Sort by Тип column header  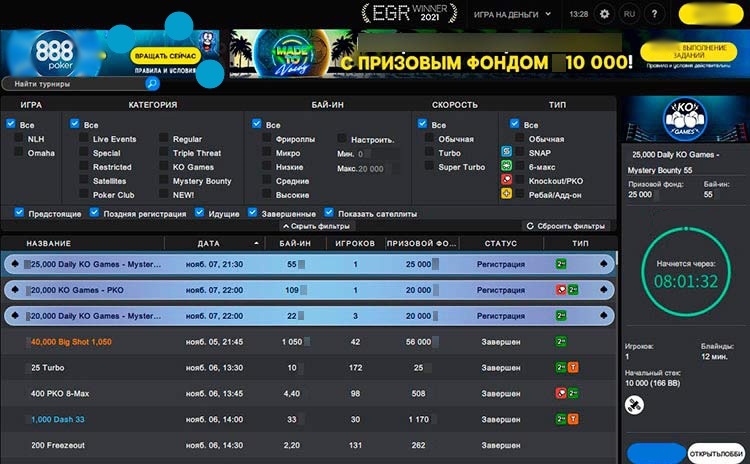[x=580, y=243]
